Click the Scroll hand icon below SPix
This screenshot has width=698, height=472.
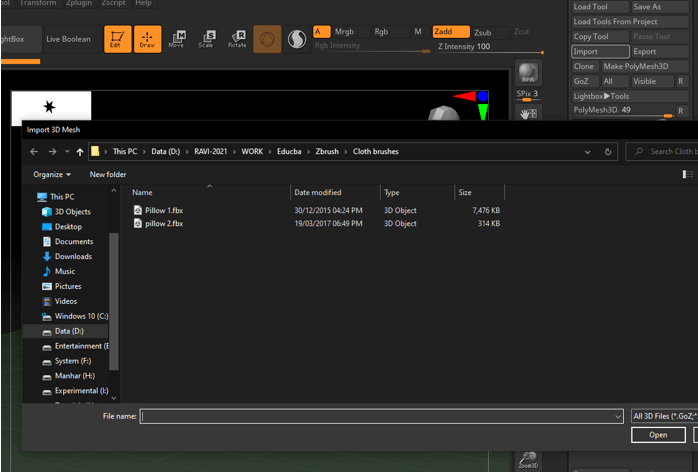pyautogui.click(x=528, y=114)
